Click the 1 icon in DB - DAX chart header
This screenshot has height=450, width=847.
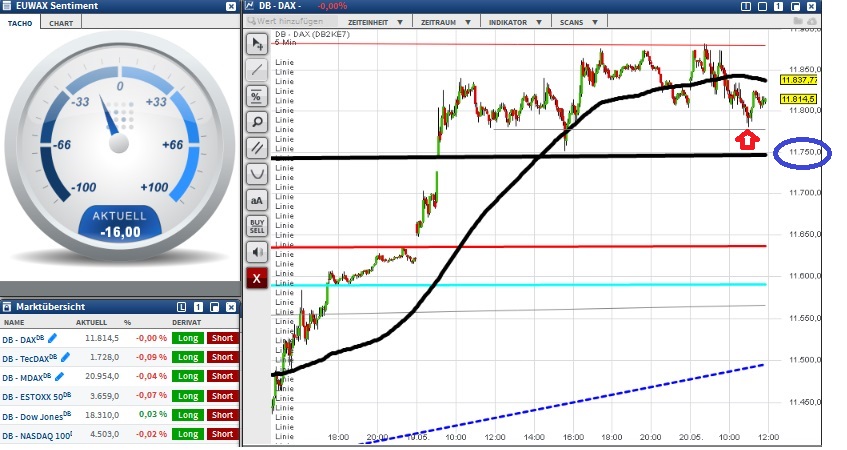click(x=778, y=6)
